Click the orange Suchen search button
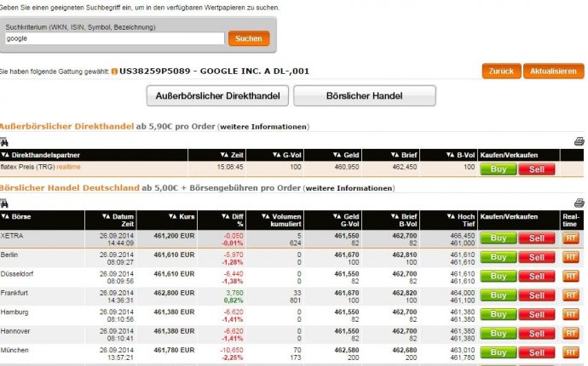Viewport: 588px width, 366px height. [x=249, y=38]
